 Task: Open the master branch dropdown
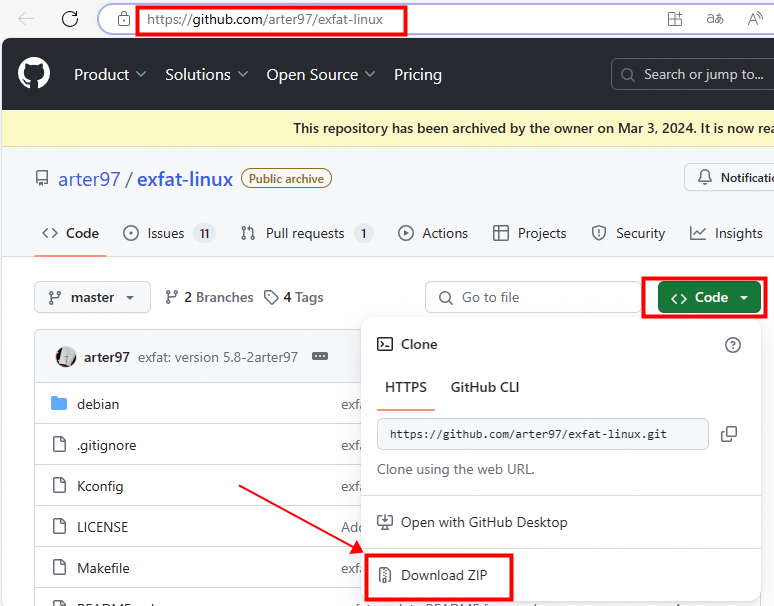pyautogui.click(x=92, y=297)
